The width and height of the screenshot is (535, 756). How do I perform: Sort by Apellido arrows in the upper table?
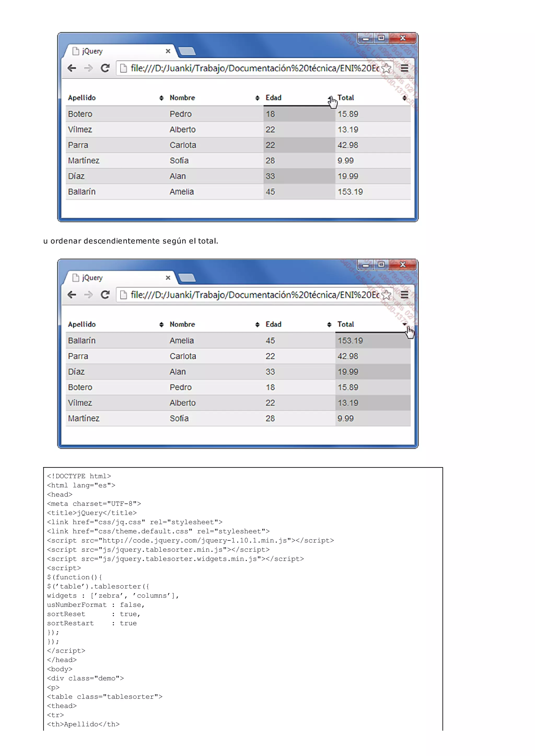(x=161, y=98)
